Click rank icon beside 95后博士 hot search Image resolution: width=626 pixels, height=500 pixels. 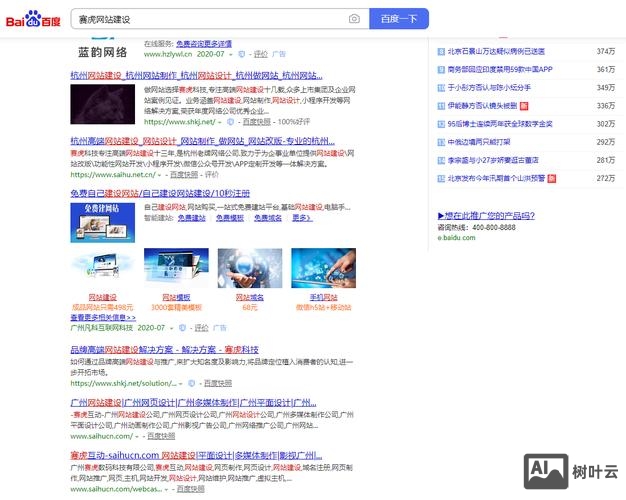[441, 124]
